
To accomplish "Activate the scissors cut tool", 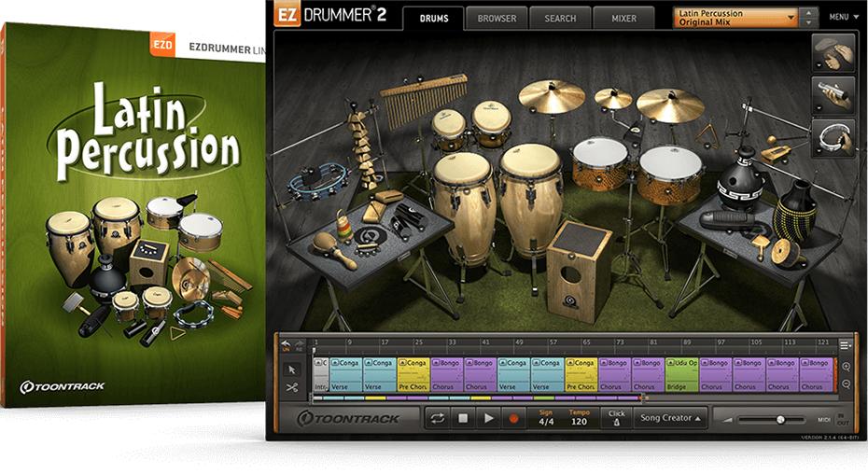I will [291, 387].
